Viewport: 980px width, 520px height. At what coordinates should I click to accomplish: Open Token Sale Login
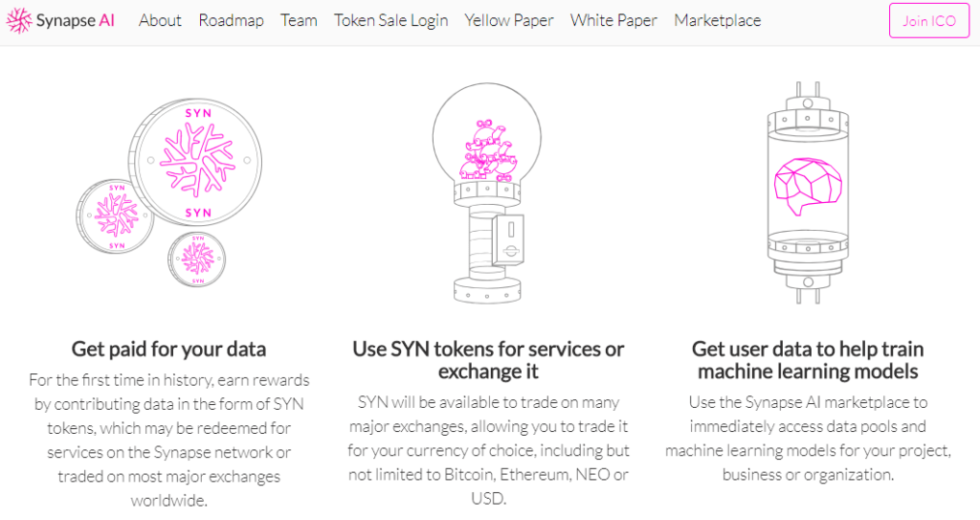(391, 21)
